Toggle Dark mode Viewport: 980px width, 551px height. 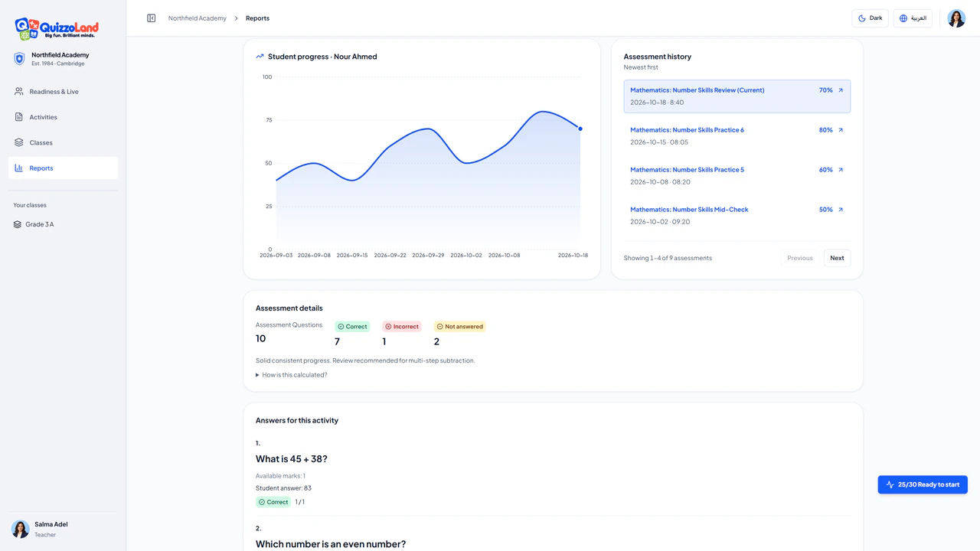tap(871, 18)
